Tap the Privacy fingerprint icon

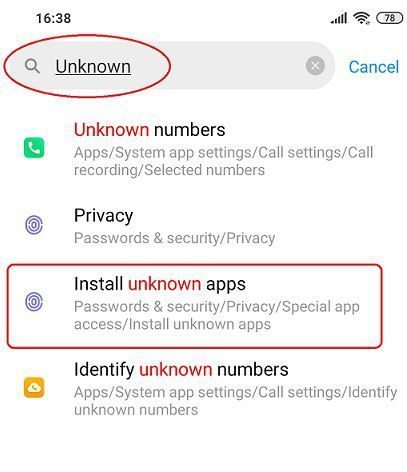click(x=34, y=225)
